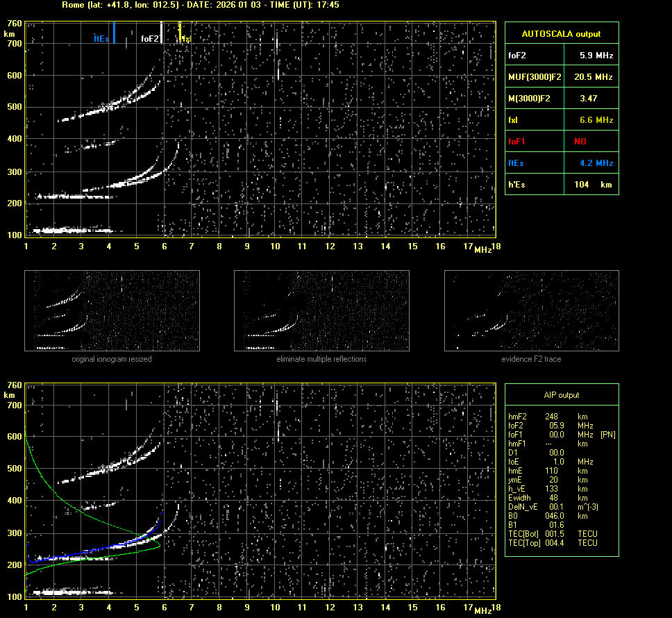Click the AUTOSCALA output header

(561, 33)
